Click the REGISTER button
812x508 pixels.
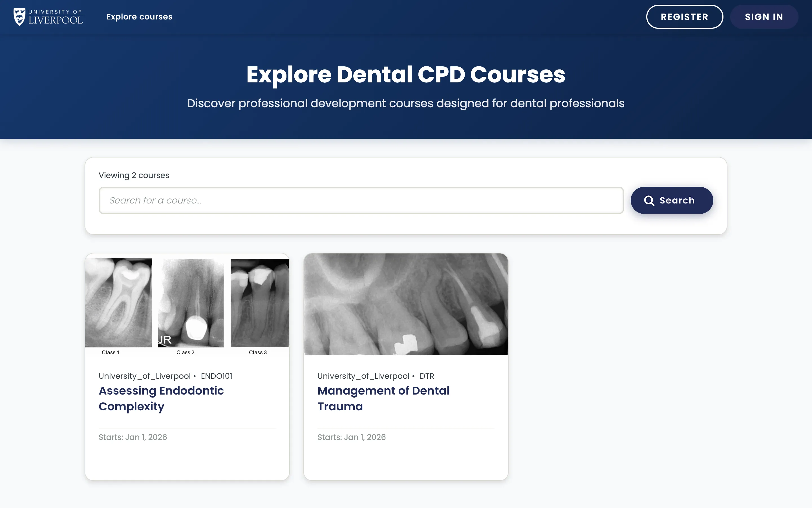pos(685,17)
